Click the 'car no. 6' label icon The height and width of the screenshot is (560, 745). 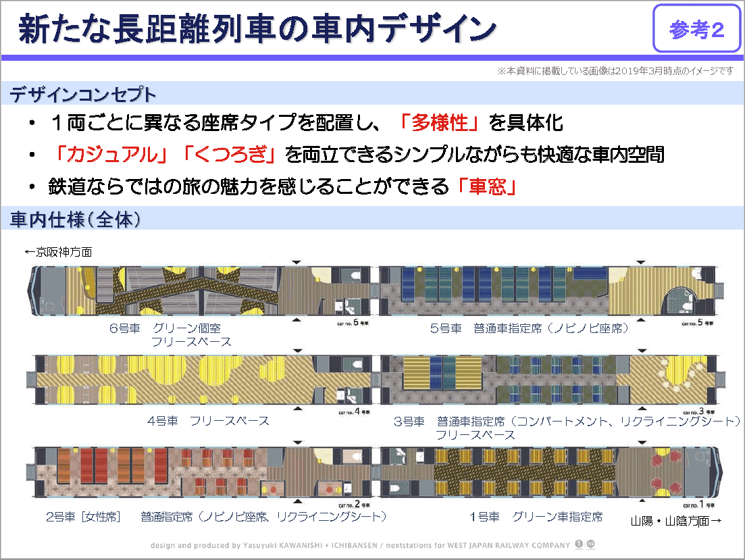pos(351,322)
